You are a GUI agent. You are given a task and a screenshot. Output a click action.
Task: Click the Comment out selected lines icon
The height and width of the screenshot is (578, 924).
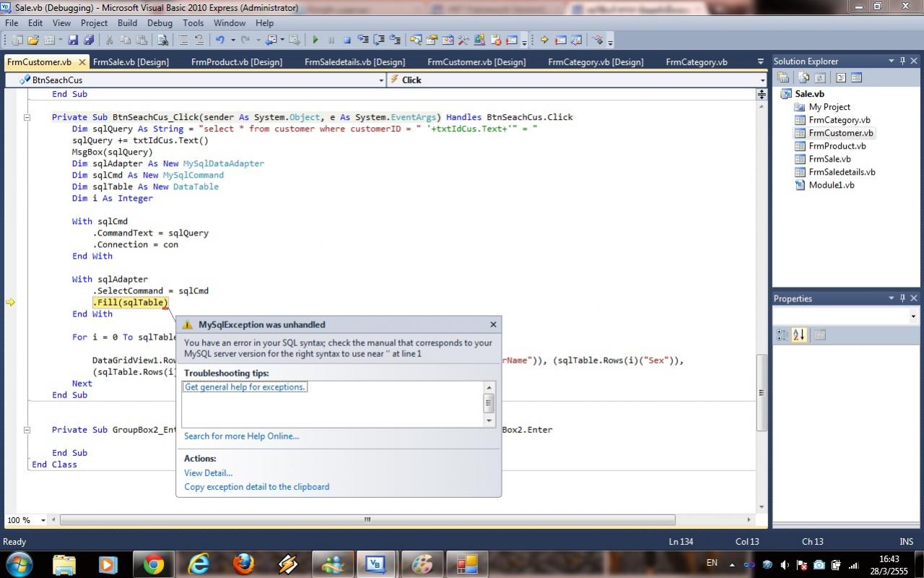coord(183,40)
